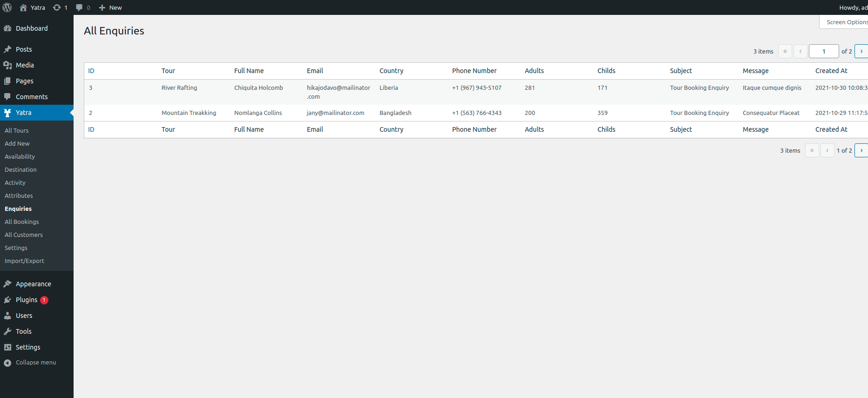Open the Import/Export submenu item
This screenshot has height=398, width=868.
[x=24, y=261]
